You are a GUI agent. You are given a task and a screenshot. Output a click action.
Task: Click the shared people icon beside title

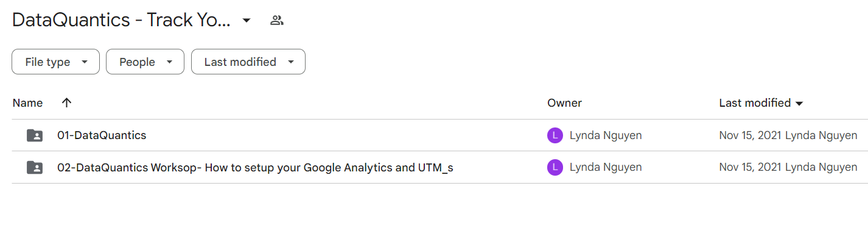click(277, 21)
